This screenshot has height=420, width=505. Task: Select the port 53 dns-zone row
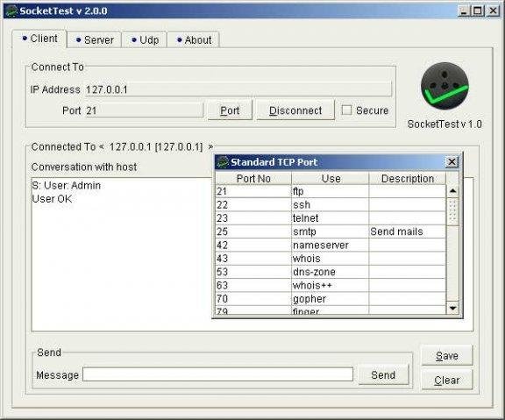(331, 272)
